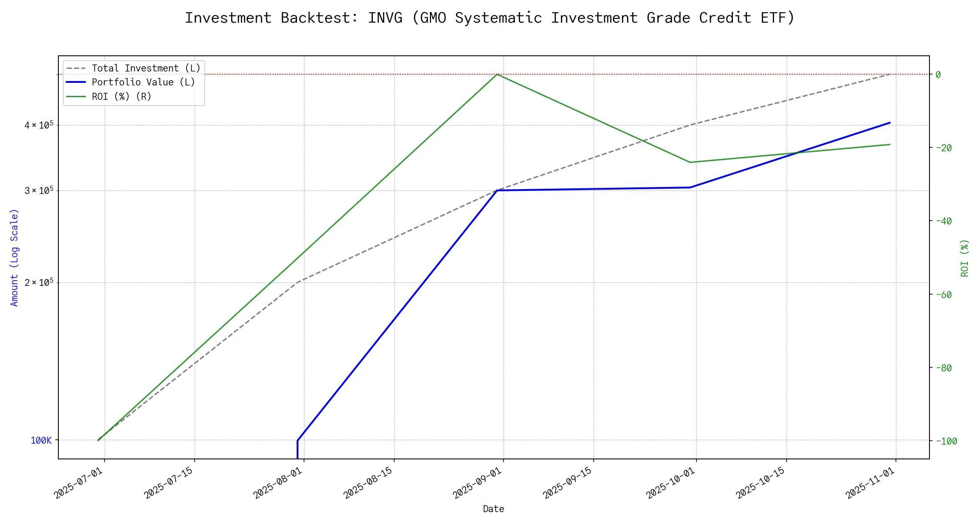Click the Total Investment legend entry
Screen dimensions: 980x523
[x=145, y=68]
